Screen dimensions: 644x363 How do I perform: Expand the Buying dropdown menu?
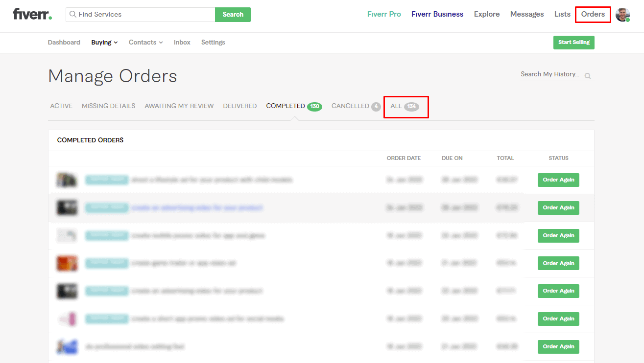pyautogui.click(x=104, y=43)
